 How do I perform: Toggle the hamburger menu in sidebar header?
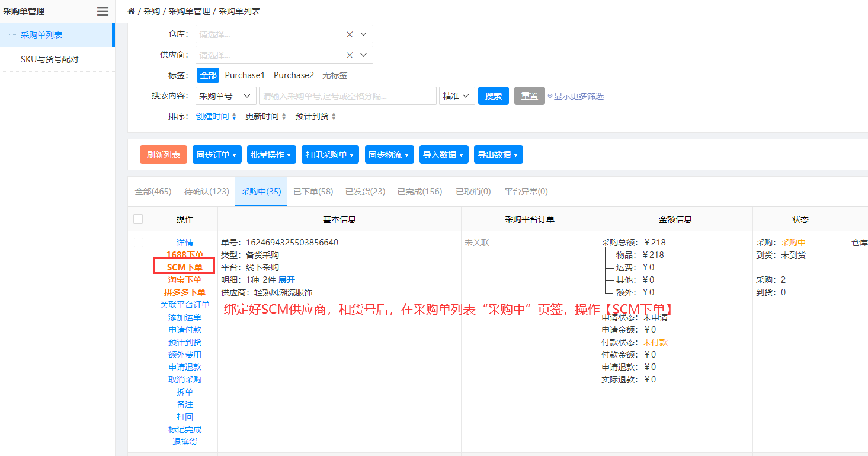(103, 11)
